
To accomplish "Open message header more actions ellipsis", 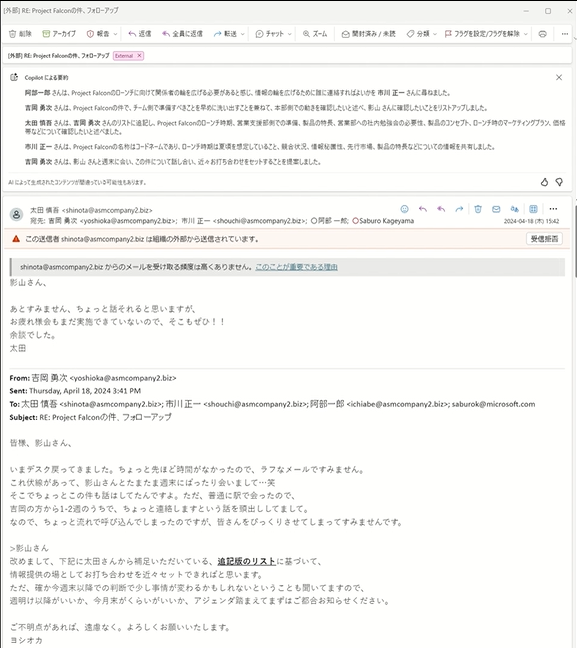I will pyautogui.click(x=553, y=209).
